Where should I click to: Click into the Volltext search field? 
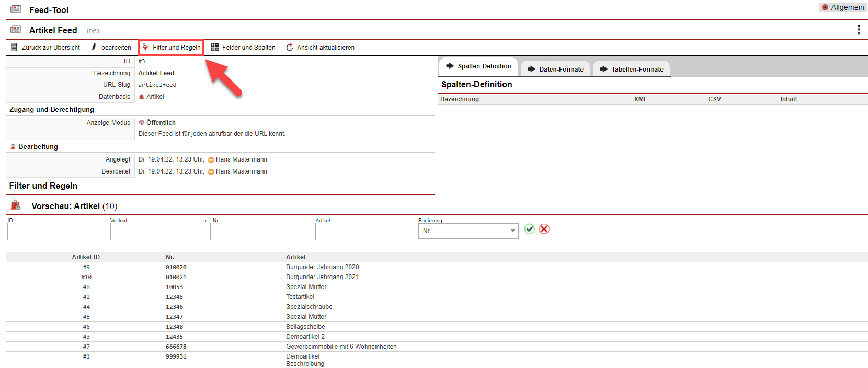tap(160, 232)
